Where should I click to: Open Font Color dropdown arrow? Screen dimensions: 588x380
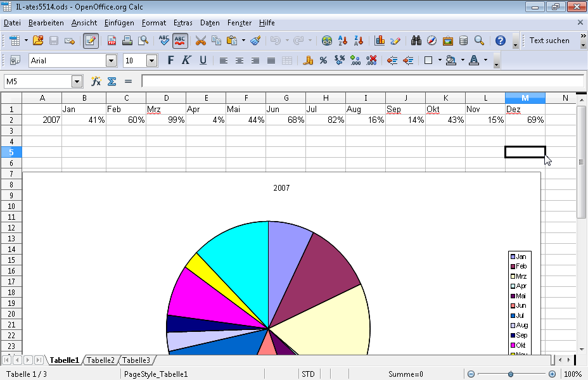(x=485, y=60)
